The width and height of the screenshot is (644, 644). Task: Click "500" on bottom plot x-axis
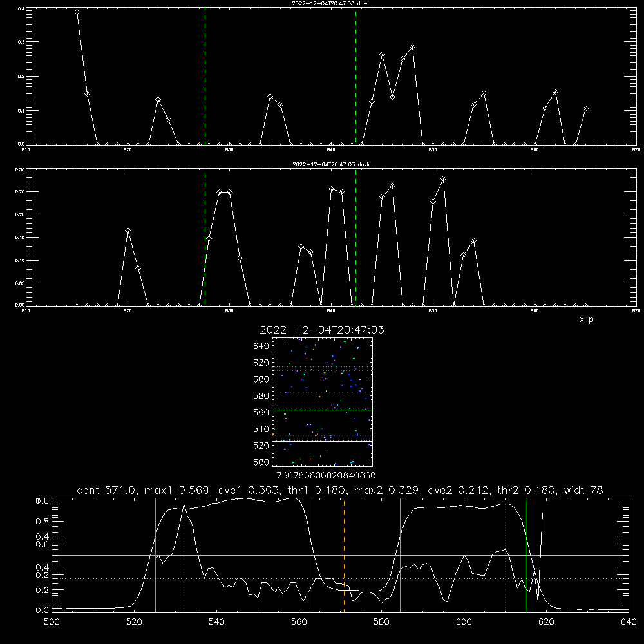[x=52, y=622]
